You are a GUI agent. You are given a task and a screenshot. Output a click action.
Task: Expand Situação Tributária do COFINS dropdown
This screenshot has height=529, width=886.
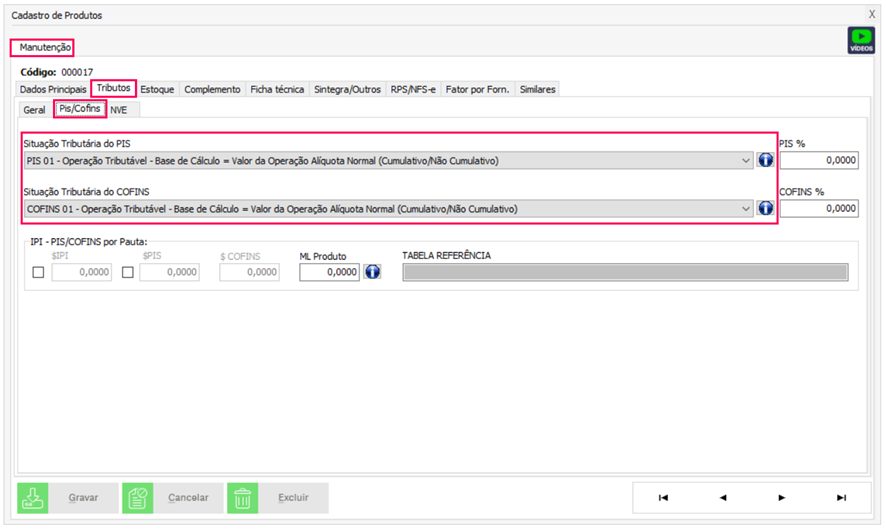click(x=746, y=208)
